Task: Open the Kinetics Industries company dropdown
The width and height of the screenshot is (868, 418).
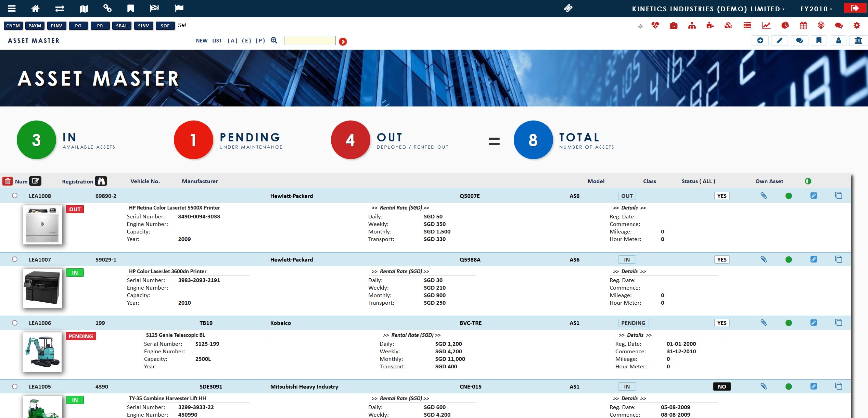Action: (708, 9)
